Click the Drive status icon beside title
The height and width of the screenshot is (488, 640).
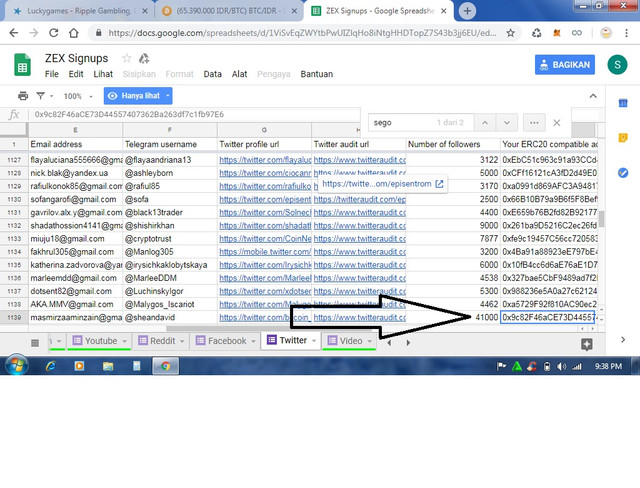144,59
